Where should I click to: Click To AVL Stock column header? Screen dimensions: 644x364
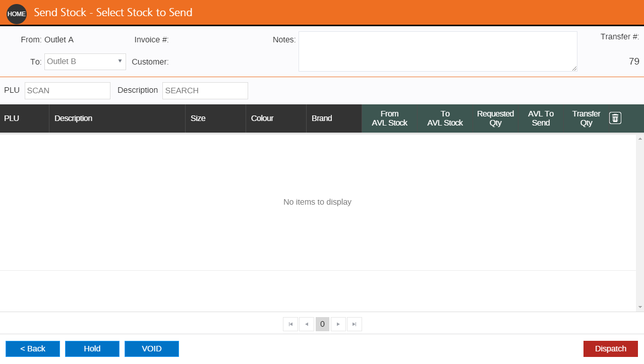[x=445, y=118]
